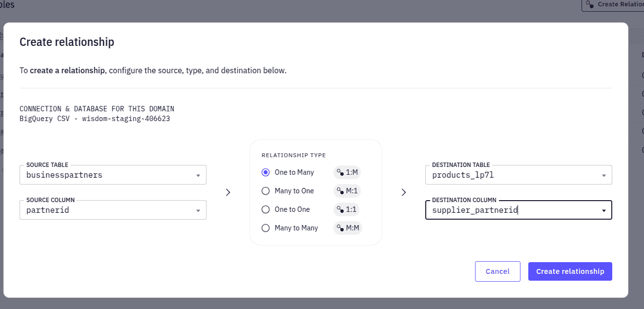Choose Many to One relationship type

(x=266, y=191)
